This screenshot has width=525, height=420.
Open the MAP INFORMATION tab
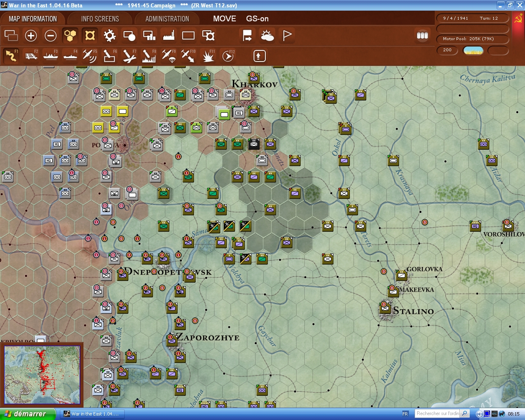[33, 19]
